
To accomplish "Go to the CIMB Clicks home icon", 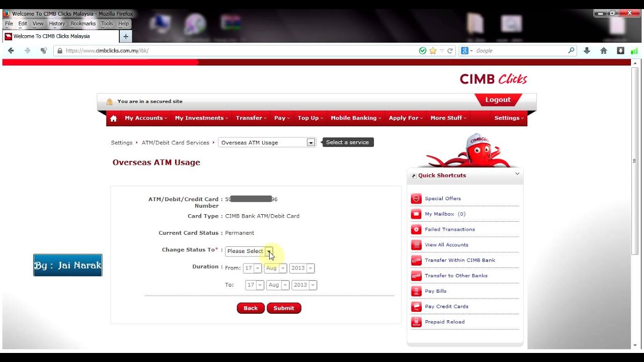I will 113,118.
